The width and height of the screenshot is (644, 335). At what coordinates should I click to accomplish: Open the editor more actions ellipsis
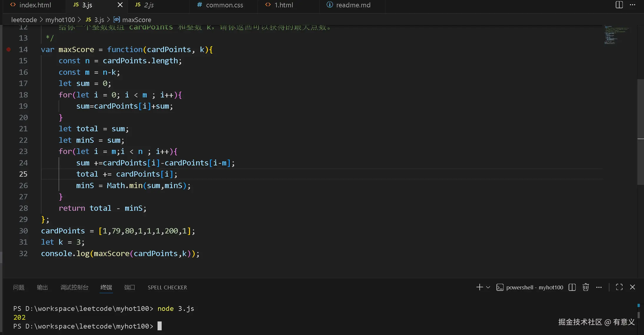633,5
